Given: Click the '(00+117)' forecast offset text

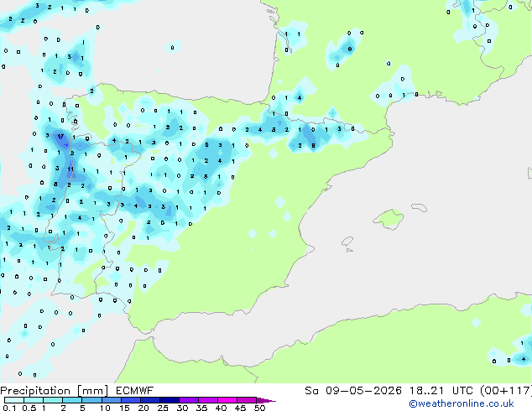Looking at the screenshot, I should pos(506,391).
